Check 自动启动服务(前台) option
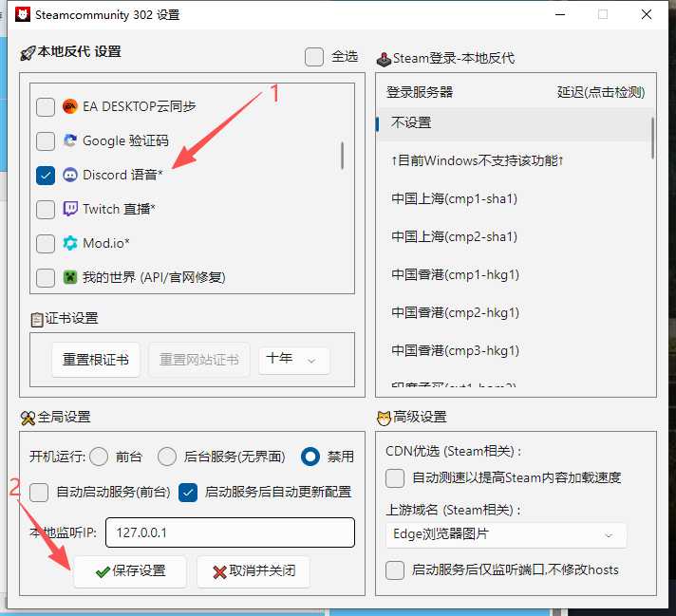The height and width of the screenshot is (616, 676). click(39, 492)
